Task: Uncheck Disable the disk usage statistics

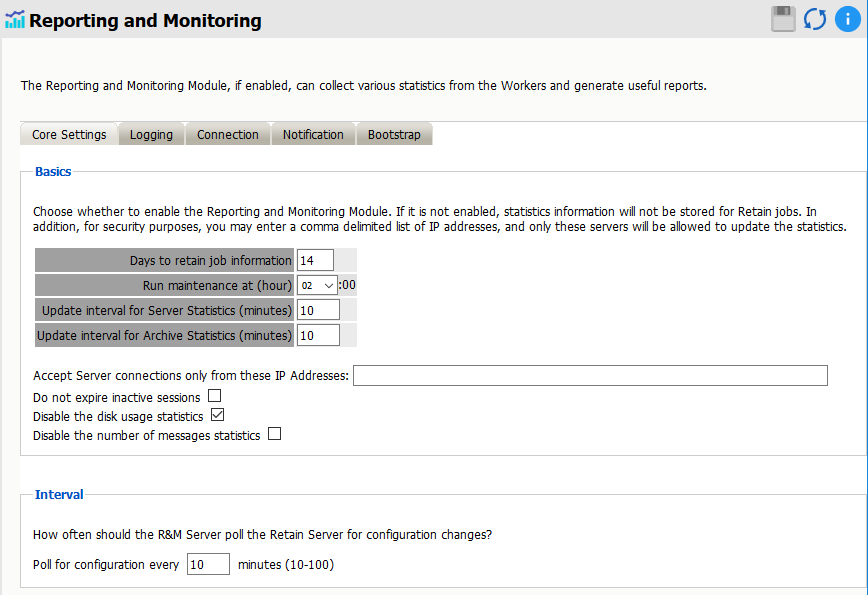Action: 217,415
